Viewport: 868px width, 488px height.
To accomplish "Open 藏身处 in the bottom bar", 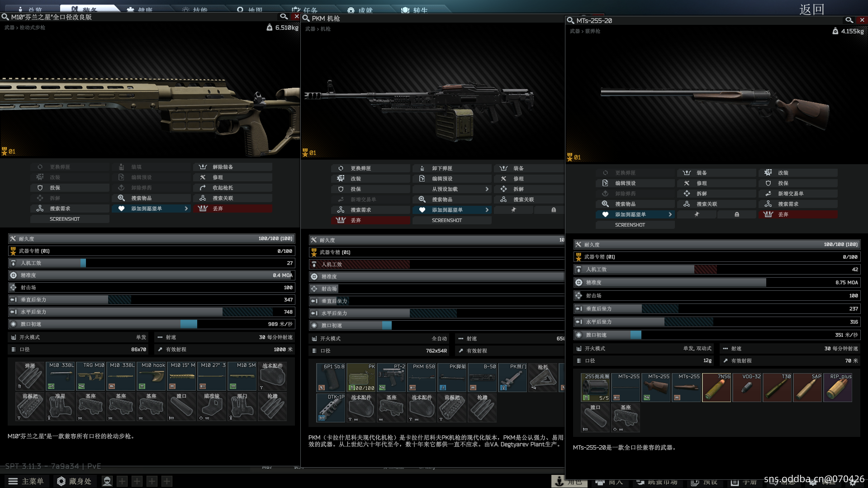I will (75, 481).
